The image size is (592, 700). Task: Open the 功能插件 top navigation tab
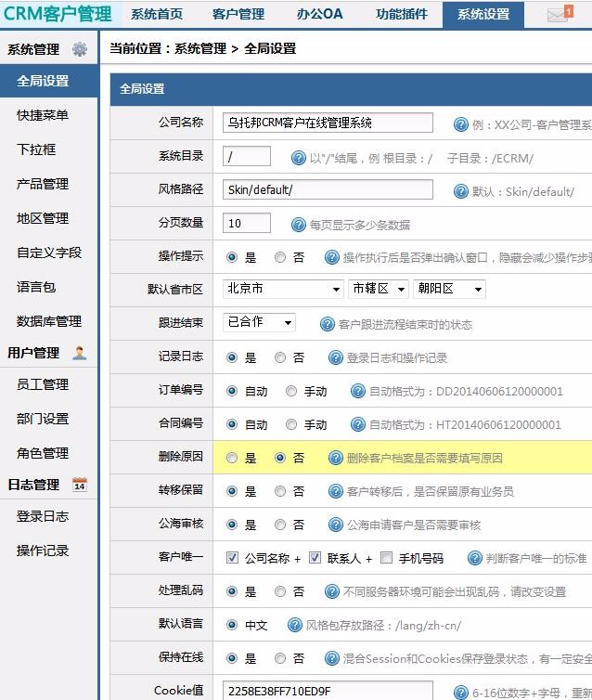tap(402, 15)
